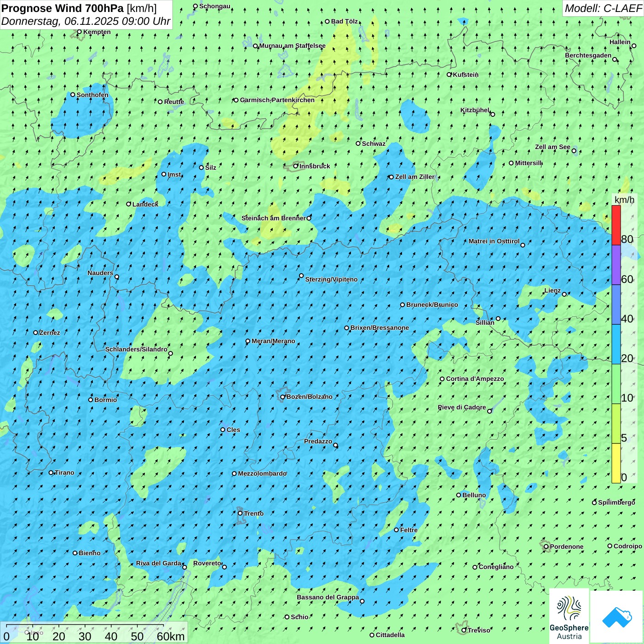The height and width of the screenshot is (644, 644).
Task: Click the 'Matrei in Osttirol' label
Action: point(494,241)
